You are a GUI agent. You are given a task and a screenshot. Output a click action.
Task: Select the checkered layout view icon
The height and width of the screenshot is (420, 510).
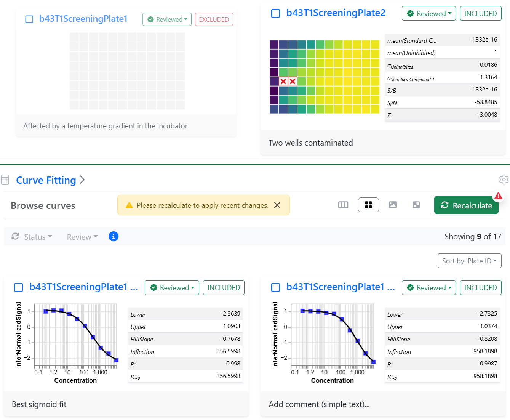pos(416,205)
